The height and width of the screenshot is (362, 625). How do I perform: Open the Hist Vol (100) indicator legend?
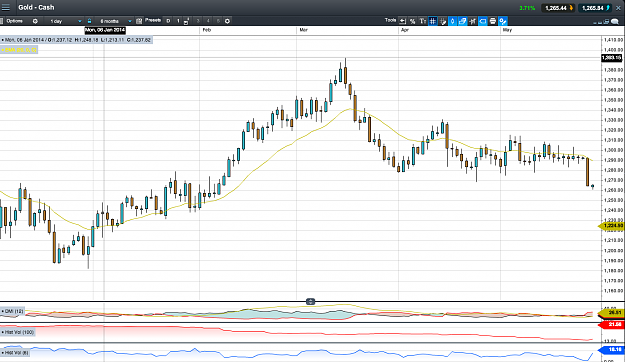[x=18, y=332]
